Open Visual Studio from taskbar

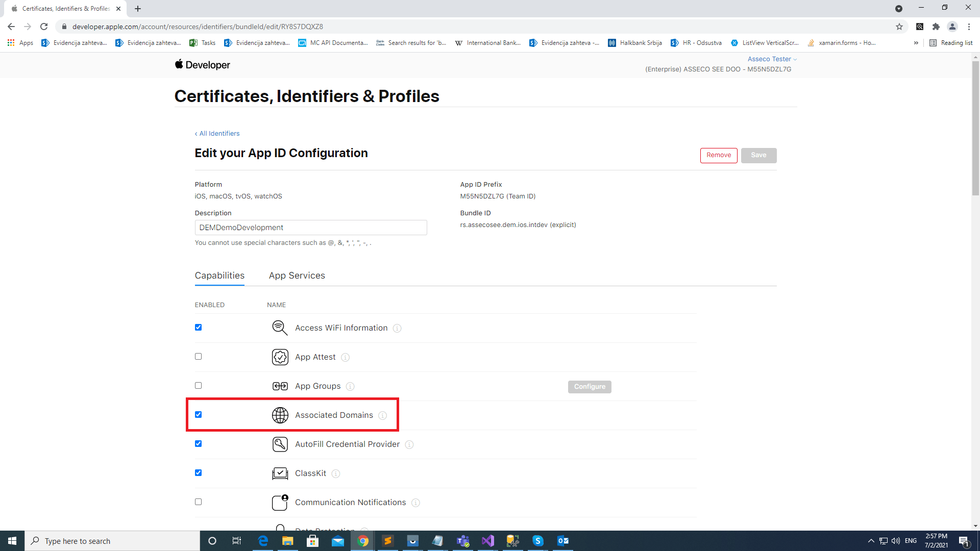coord(487,541)
